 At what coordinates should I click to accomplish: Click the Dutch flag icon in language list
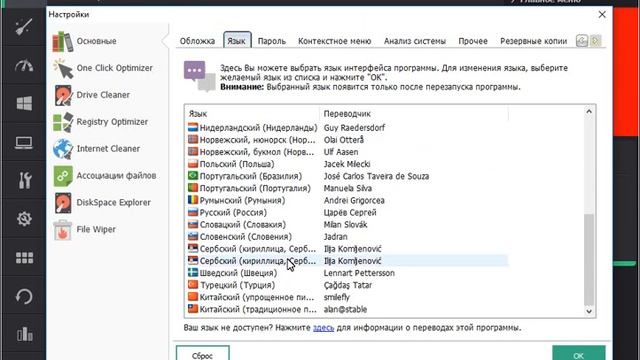(193, 127)
